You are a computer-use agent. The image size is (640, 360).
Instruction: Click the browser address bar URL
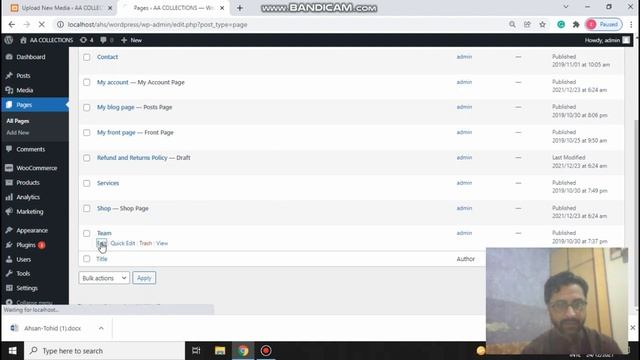tap(158, 24)
